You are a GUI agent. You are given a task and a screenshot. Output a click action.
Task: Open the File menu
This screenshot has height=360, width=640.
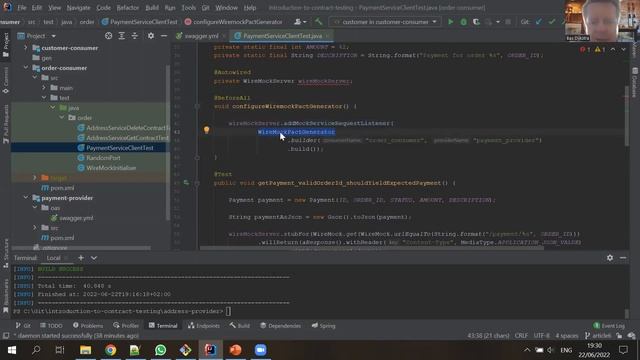pyautogui.click(x=22, y=8)
